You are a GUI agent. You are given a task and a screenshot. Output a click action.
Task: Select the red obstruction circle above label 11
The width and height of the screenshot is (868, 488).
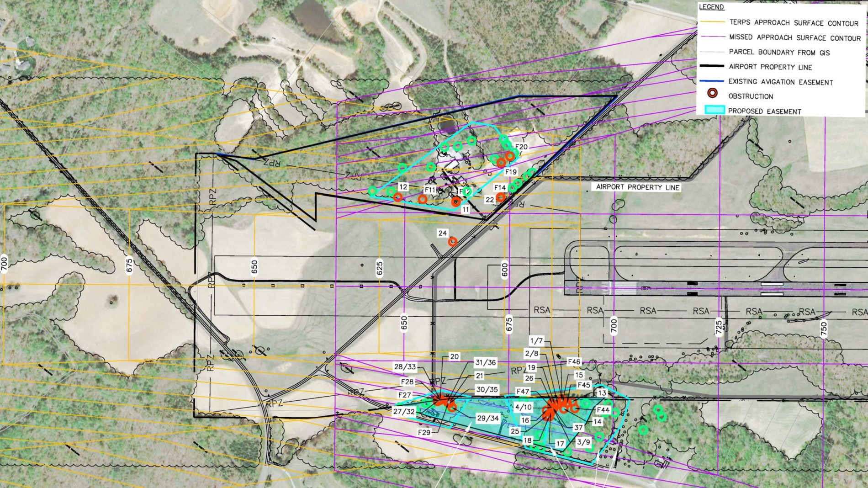456,202
